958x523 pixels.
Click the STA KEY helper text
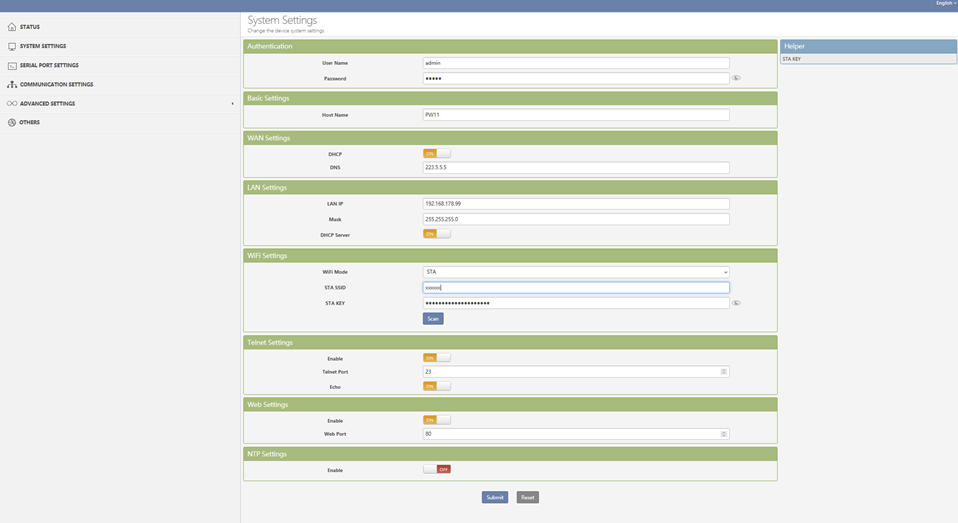tap(792, 59)
